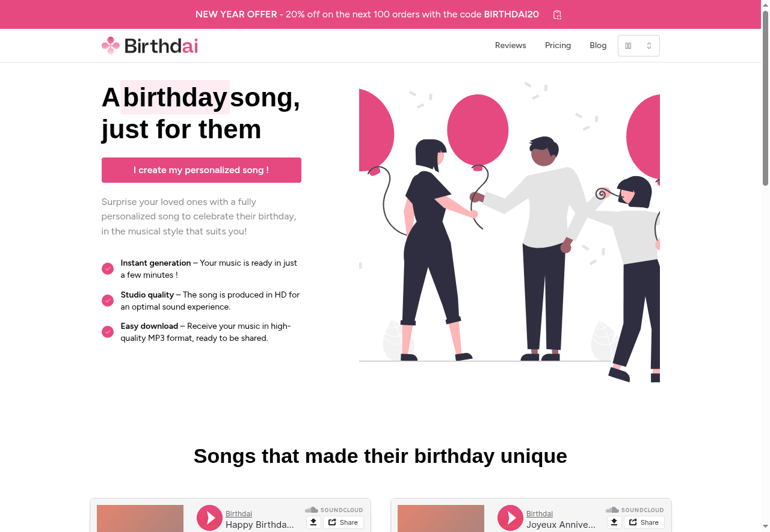Open the Reviews page
The image size is (770, 532).
(x=510, y=45)
